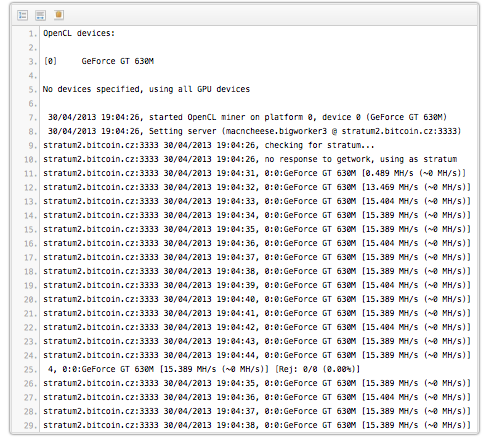Click the 'checking for stratum...' log line
490x437 pixels.
click(x=209, y=145)
